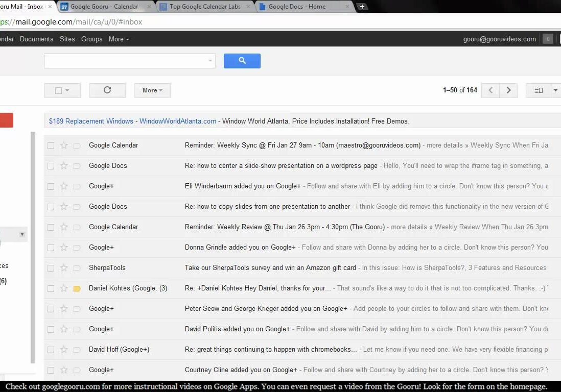Expand the More actions dropdown in toolbar

coord(152,90)
